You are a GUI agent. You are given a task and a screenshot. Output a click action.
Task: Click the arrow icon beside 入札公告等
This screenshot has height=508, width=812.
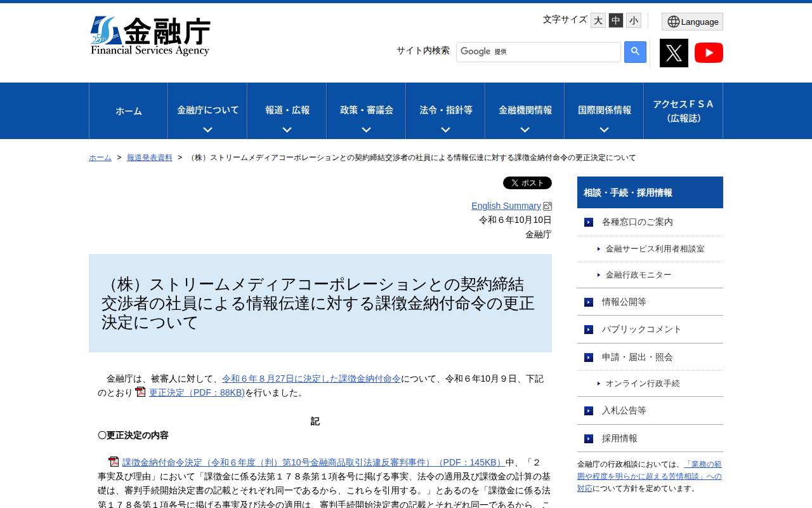(x=589, y=411)
